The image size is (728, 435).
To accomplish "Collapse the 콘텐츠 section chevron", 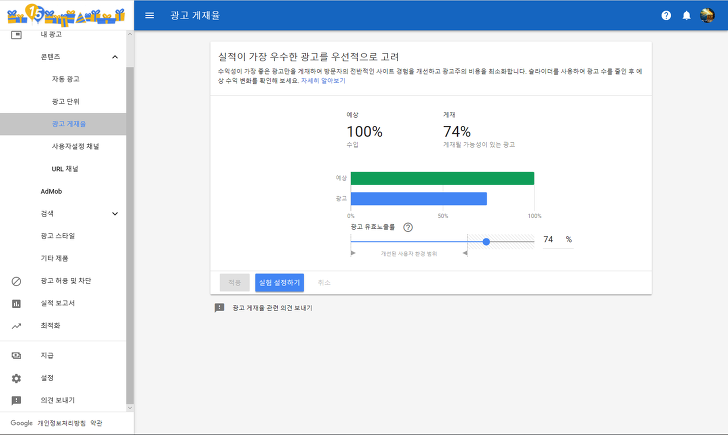I will [115, 57].
